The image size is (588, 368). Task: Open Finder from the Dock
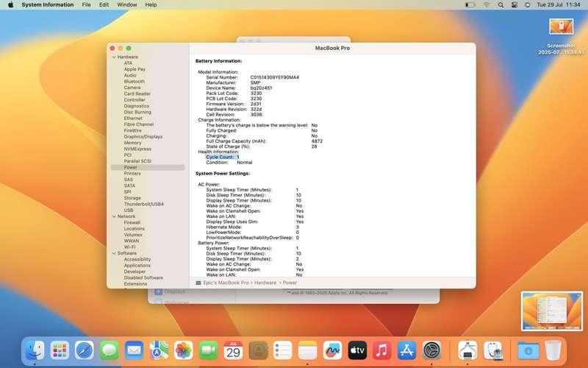(35, 351)
